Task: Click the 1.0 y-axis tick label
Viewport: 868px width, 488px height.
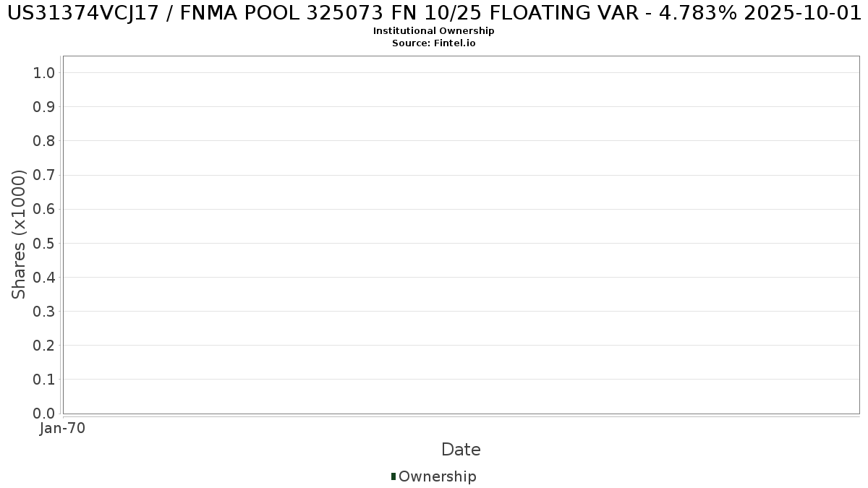Action: tap(44, 72)
